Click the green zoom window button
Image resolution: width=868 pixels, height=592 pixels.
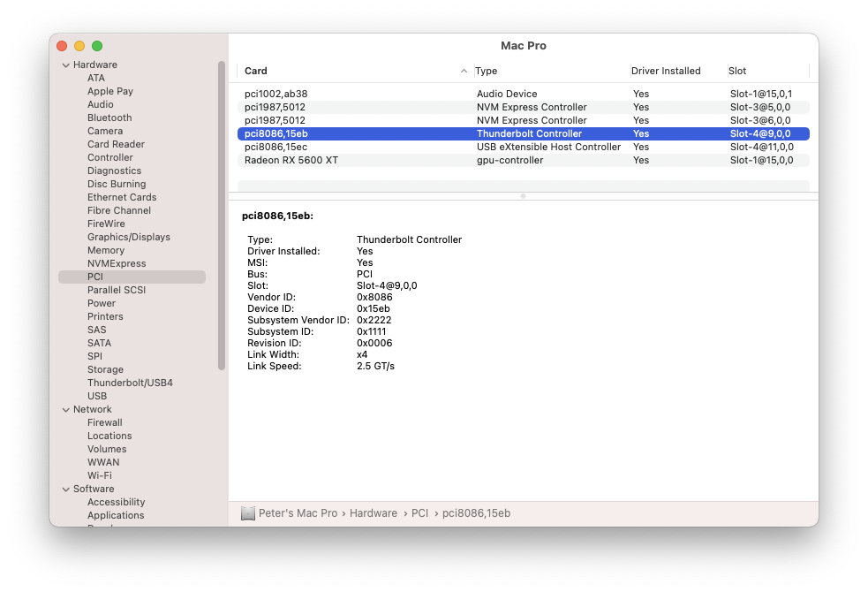pyautogui.click(x=97, y=46)
